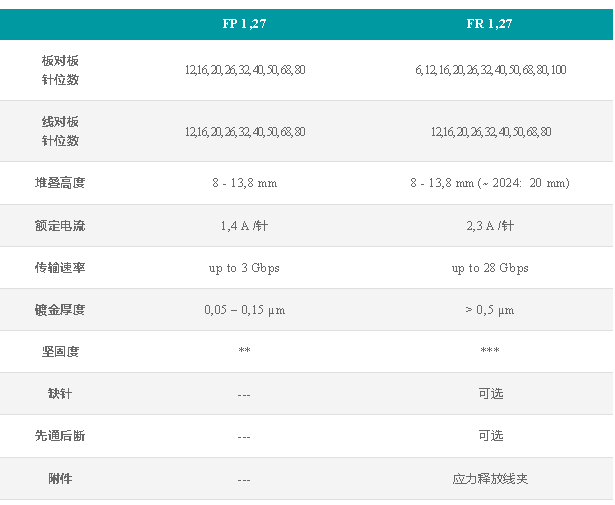Select the 板对板针位数 row label
615x505 pixels.
60,70
